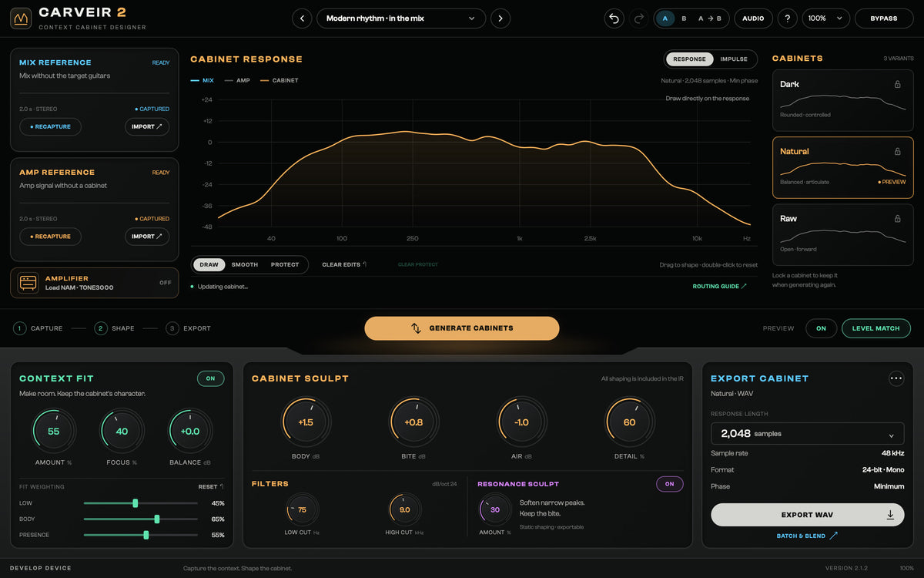Click the Detail knob
Image resolution: width=924 pixels, height=578 pixels.
coord(630,422)
